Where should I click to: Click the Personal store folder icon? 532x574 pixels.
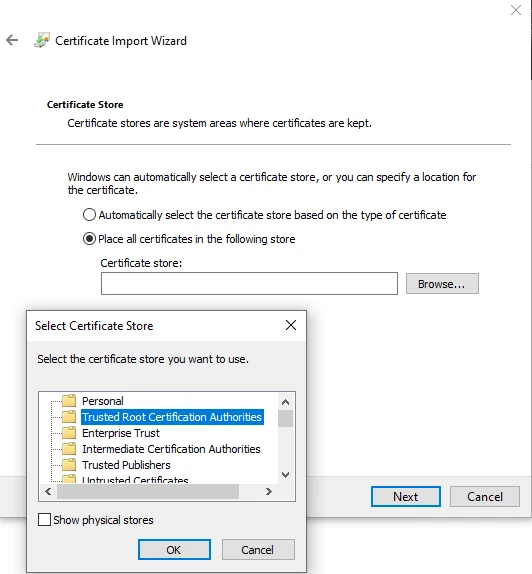[69, 401]
